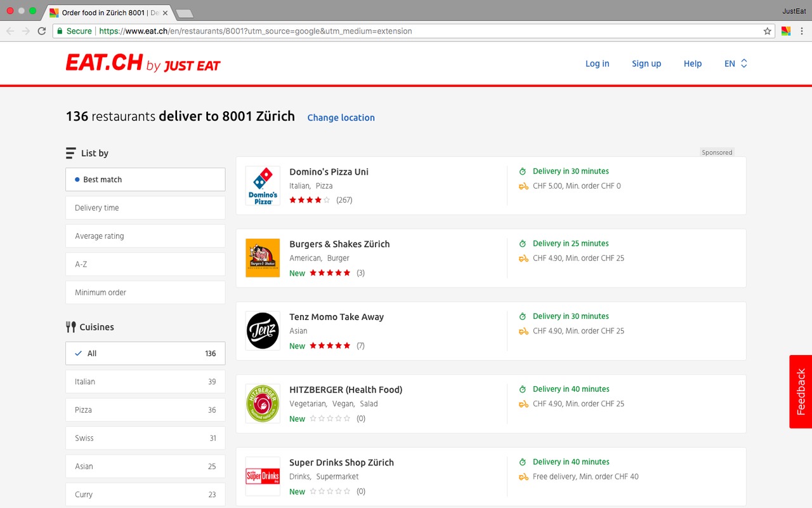
Task: Open the Help page
Action: [693, 63]
